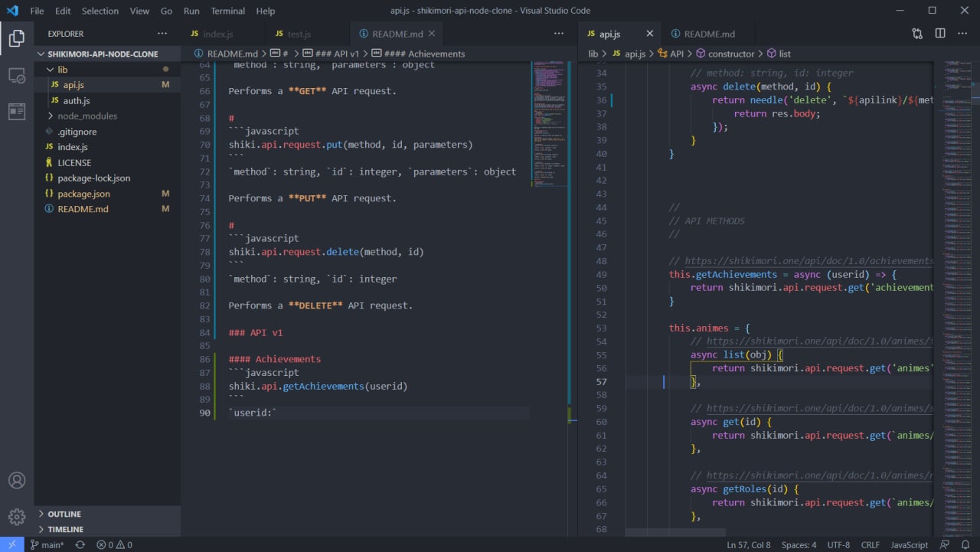Open the Manage gear icon
The height and width of the screenshot is (552, 980).
[x=17, y=517]
